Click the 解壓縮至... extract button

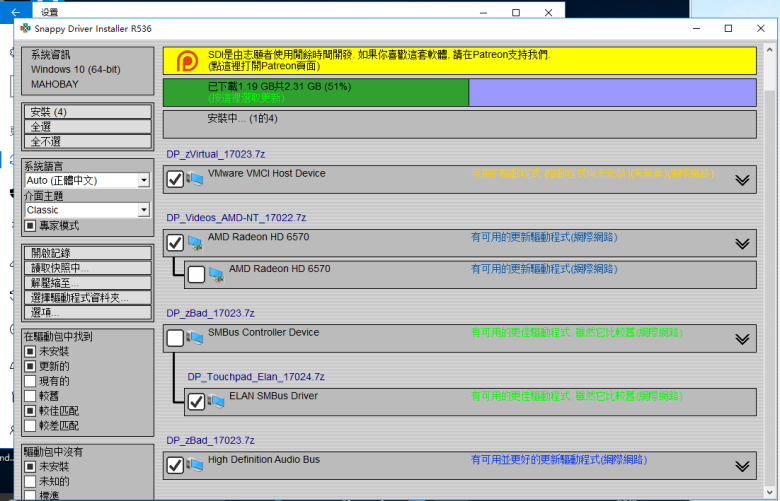88,283
